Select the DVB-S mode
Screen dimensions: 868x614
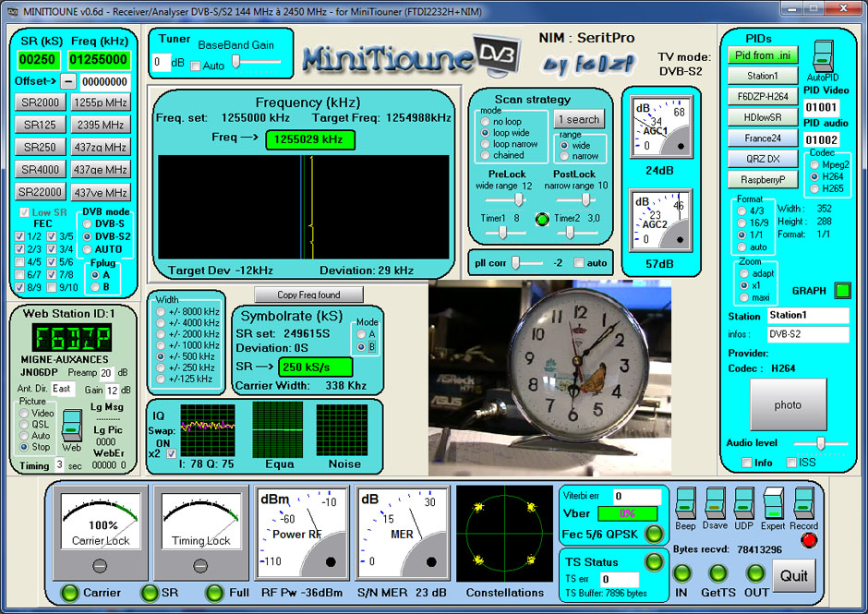(88, 224)
